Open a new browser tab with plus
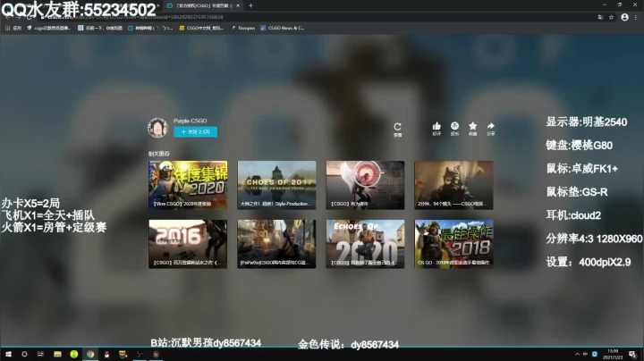Screen dimensions: 644x361 [250, 5]
